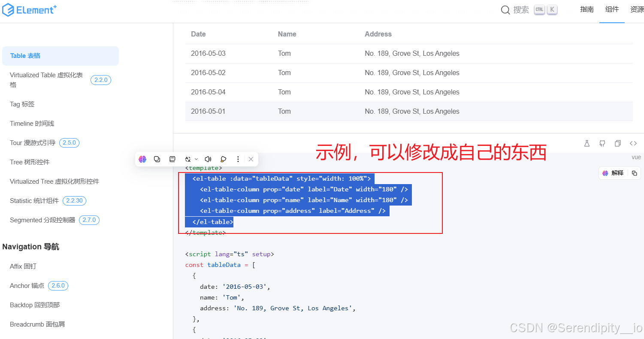Open Tour 漫游式引导 sidebar item

coord(33,143)
